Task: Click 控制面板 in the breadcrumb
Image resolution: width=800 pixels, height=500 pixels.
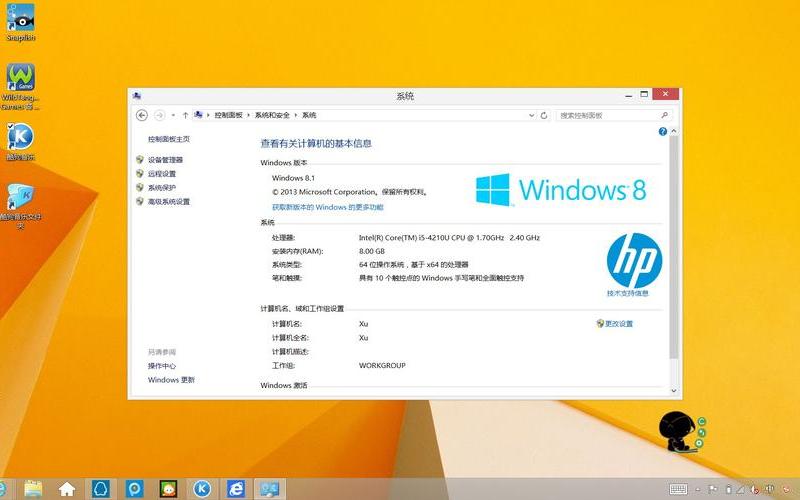Action: pyautogui.click(x=229, y=115)
